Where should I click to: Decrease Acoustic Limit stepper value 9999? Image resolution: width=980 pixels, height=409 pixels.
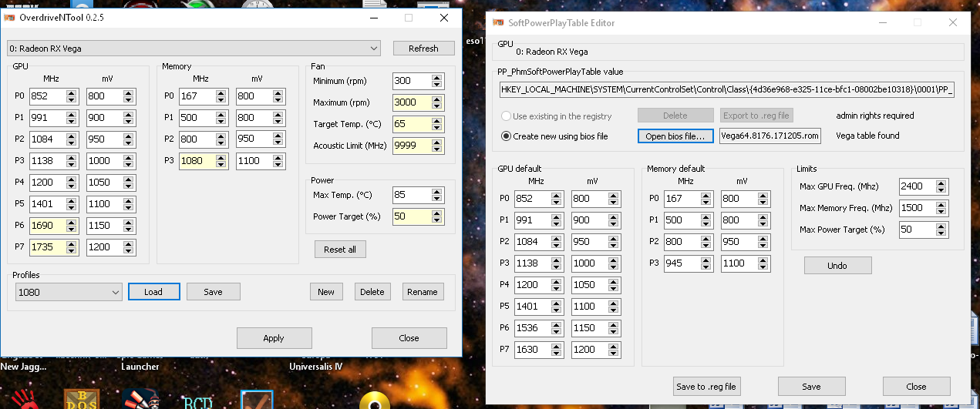tap(437, 150)
